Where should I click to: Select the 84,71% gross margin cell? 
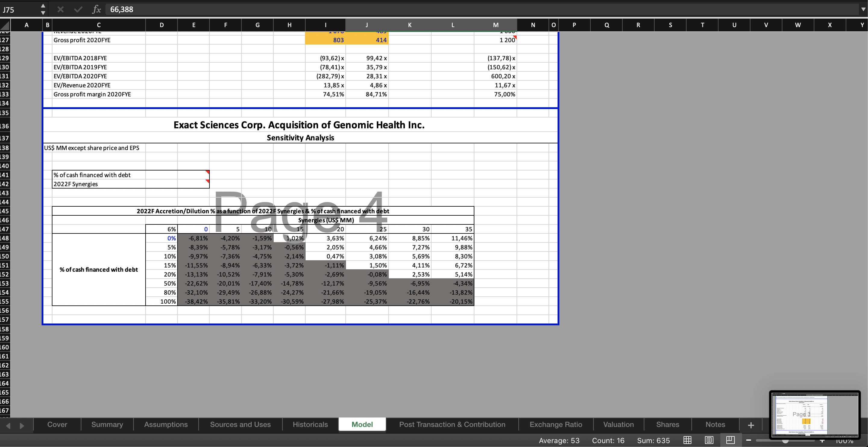pyautogui.click(x=366, y=95)
